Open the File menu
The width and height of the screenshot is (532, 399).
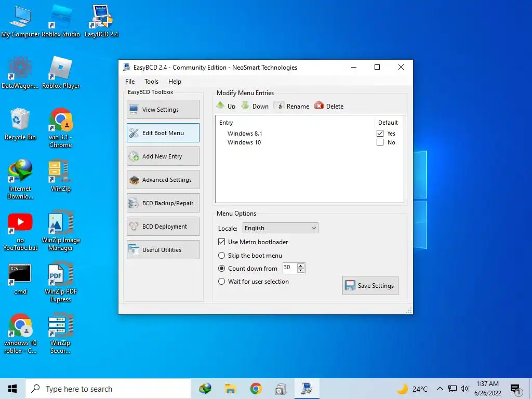click(x=130, y=82)
